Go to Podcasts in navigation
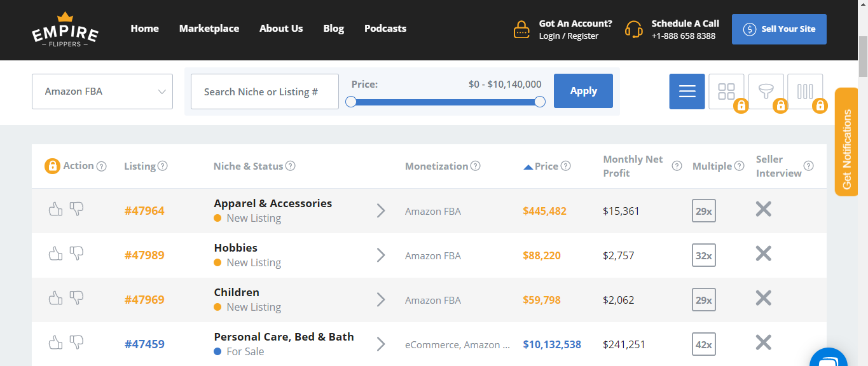 coord(385,28)
